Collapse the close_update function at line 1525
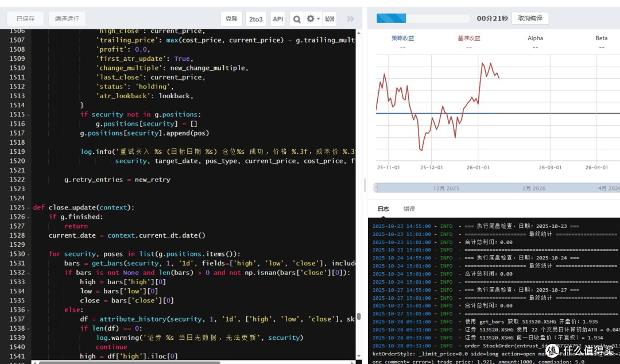 (29, 208)
